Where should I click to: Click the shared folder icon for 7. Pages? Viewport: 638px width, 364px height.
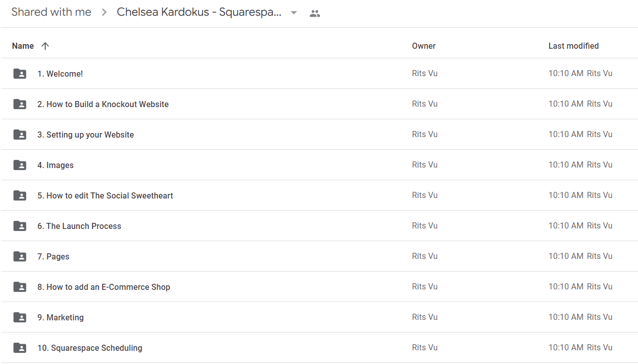coord(20,256)
